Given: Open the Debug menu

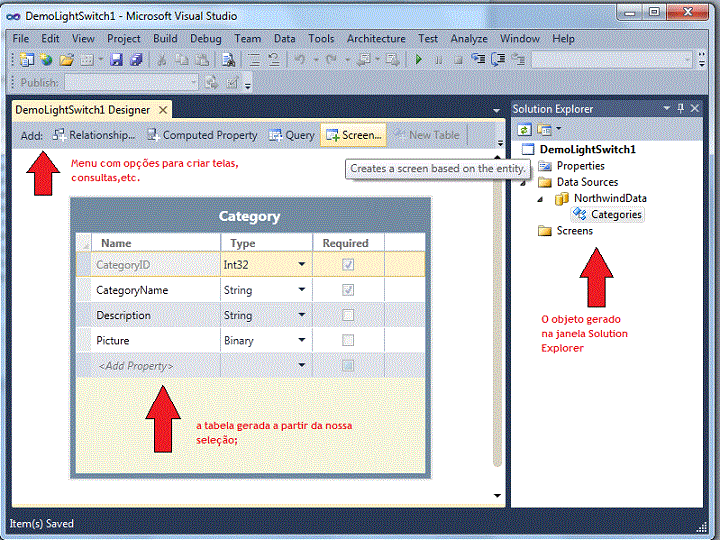Looking at the screenshot, I should [x=206, y=39].
